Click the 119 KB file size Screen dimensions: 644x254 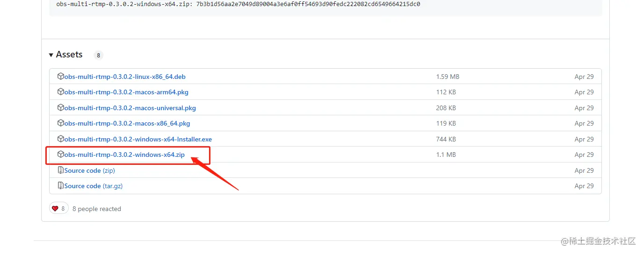pyautogui.click(x=446, y=124)
